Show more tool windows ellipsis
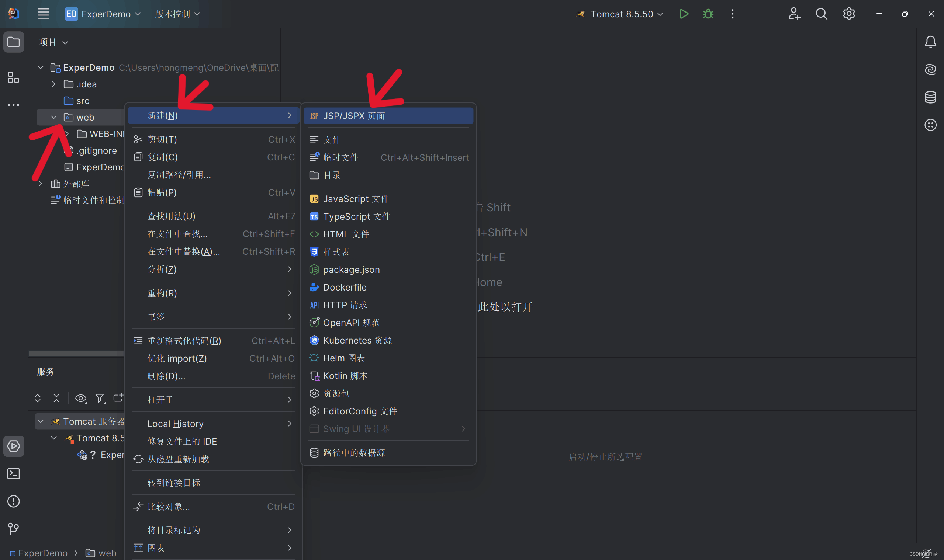Viewport: 944px width, 560px height. [x=14, y=105]
